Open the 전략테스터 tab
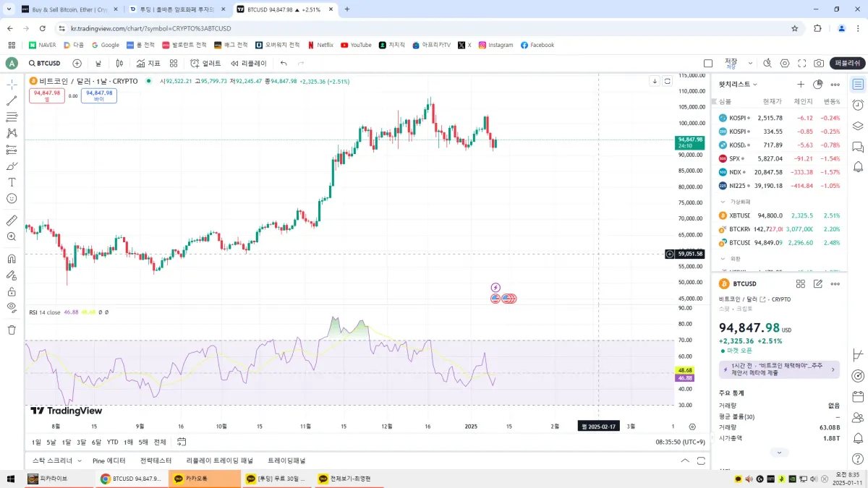The height and width of the screenshot is (488, 868). coord(156,461)
